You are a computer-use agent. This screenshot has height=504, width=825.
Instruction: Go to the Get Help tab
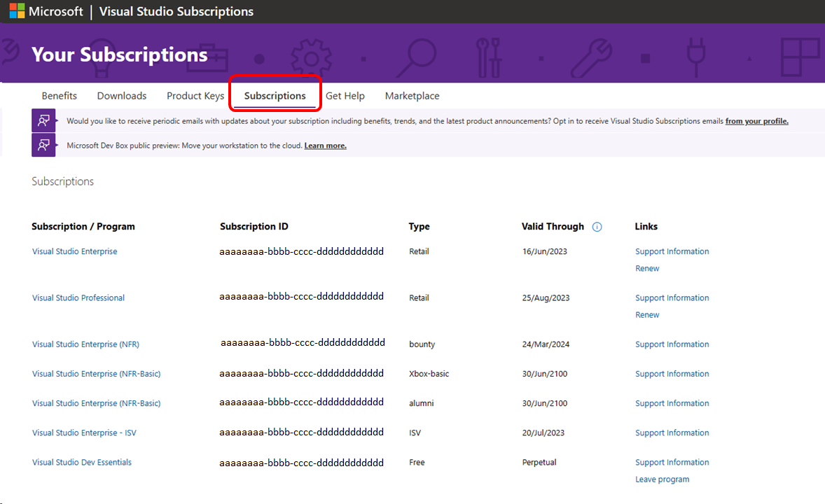point(345,96)
